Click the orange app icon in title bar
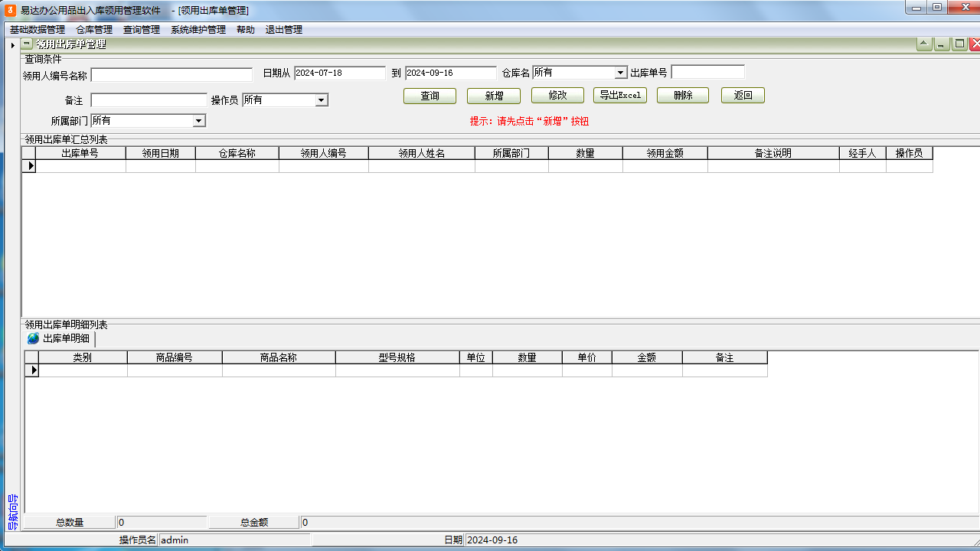The height and width of the screenshot is (551, 980). pos(10,10)
